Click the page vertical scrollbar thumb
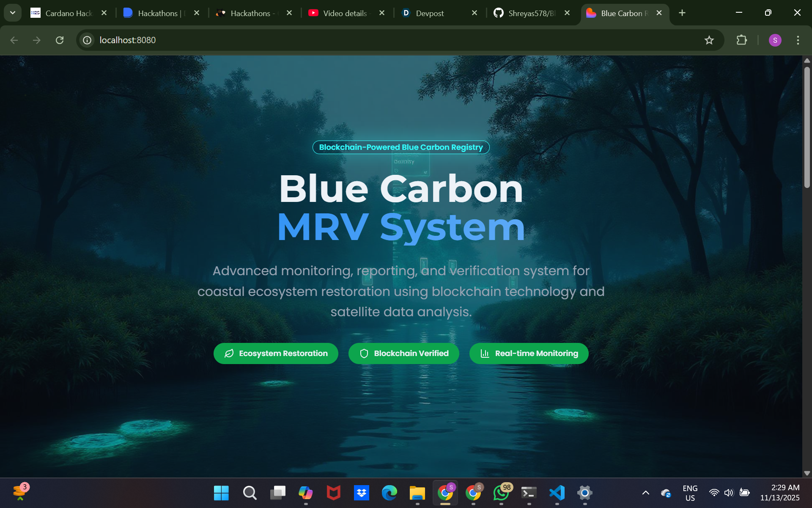 (807, 127)
